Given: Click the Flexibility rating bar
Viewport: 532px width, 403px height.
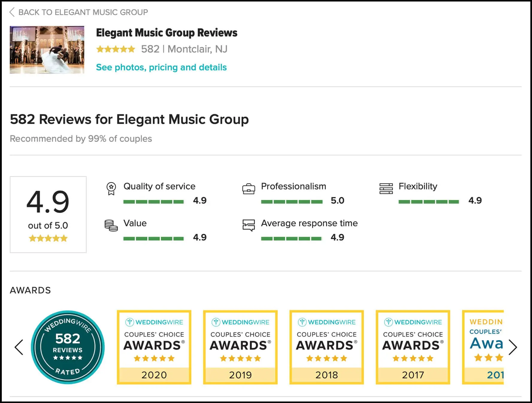Looking at the screenshot, I should tap(429, 202).
